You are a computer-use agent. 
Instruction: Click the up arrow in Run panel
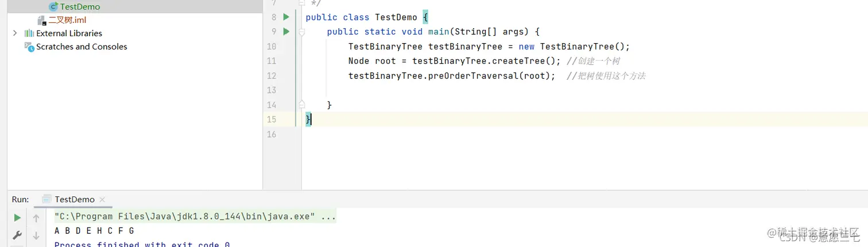click(36, 218)
